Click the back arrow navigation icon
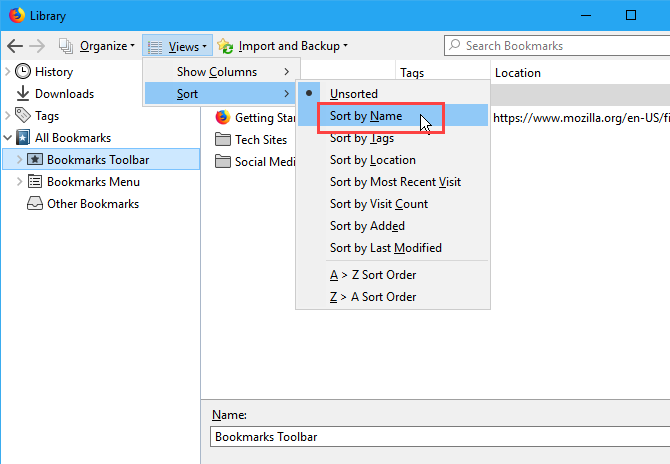The height and width of the screenshot is (464, 670). point(15,46)
